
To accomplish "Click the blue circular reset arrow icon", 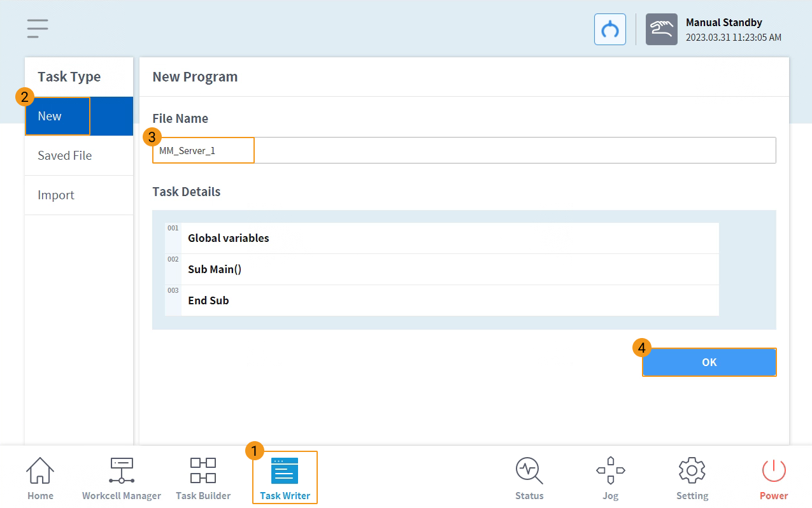I will point(610,29).
